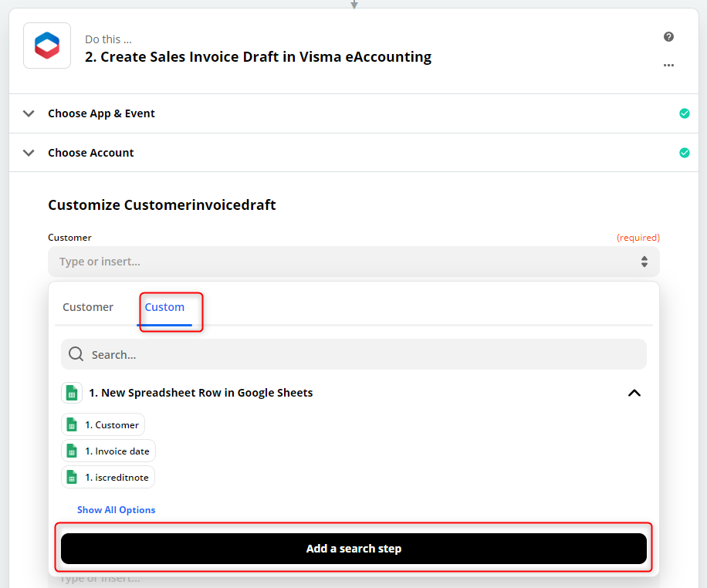The height and width of the screenshot is (588, 707).
Task: Click the 'Add a search step' button
Action: (353, 549)
